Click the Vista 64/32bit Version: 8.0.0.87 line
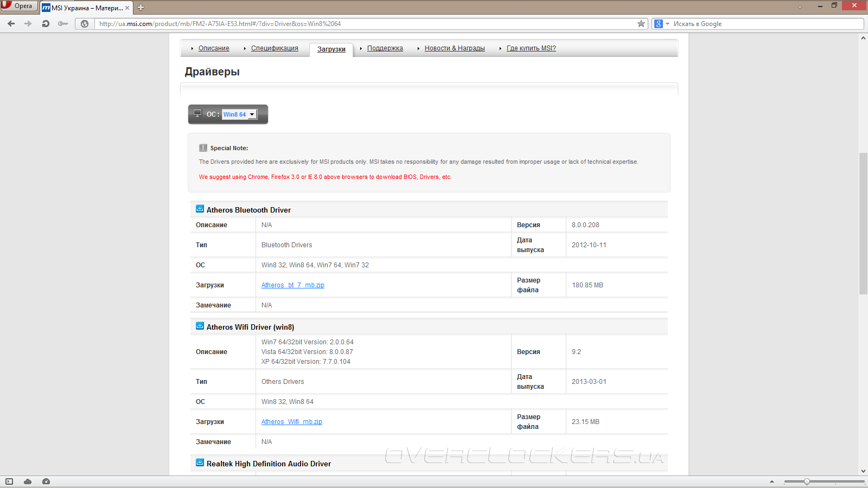The image size is (868, 488). [x=307, y=352]
